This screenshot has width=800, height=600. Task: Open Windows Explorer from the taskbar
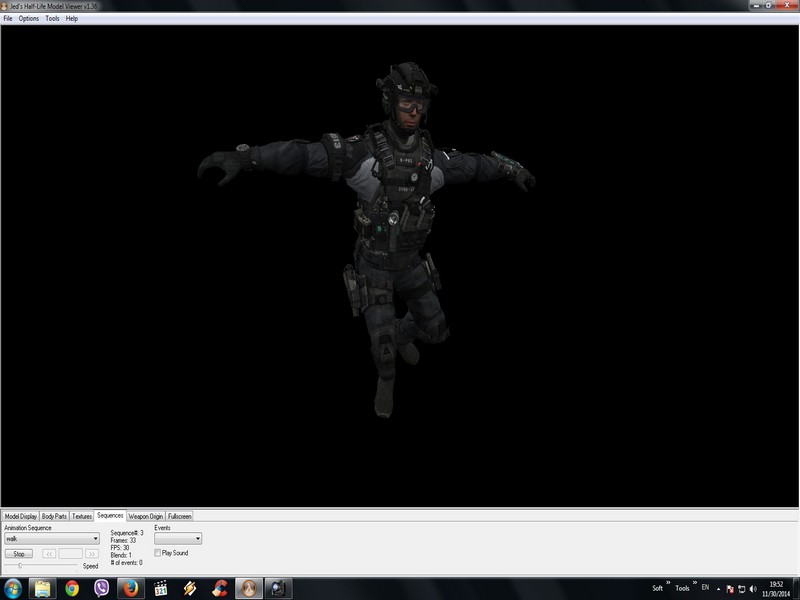tap(42, 589)
